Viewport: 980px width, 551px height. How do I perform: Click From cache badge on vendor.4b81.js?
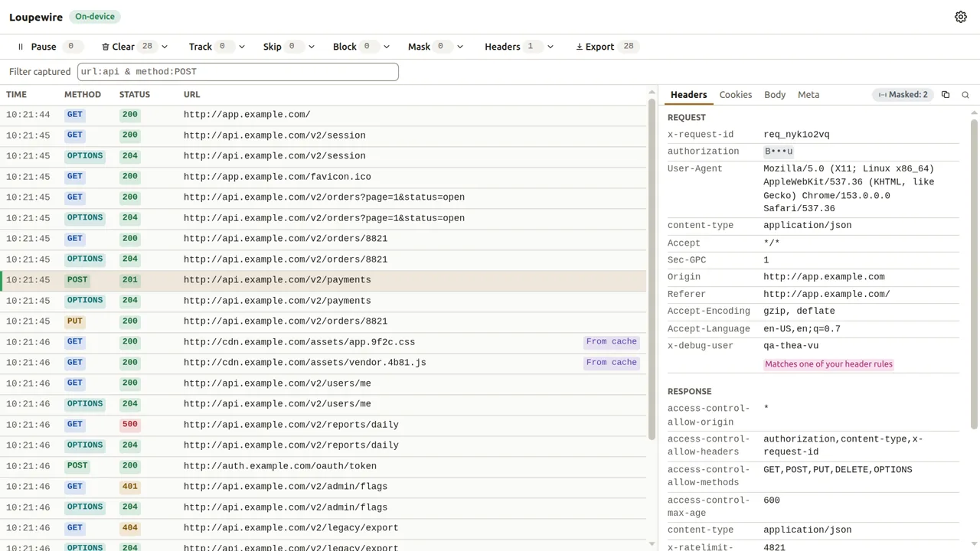point(612,363)
